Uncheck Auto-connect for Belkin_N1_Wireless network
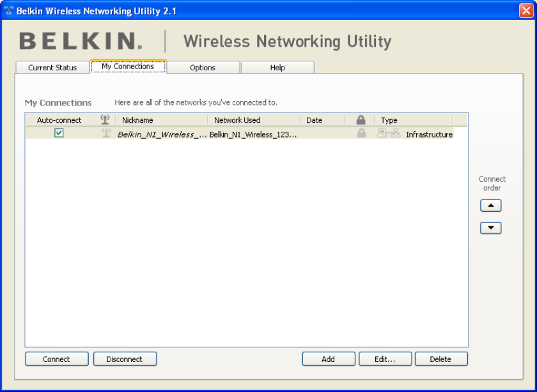The height and width of the screenshot is (392, 537). (59, 133)
